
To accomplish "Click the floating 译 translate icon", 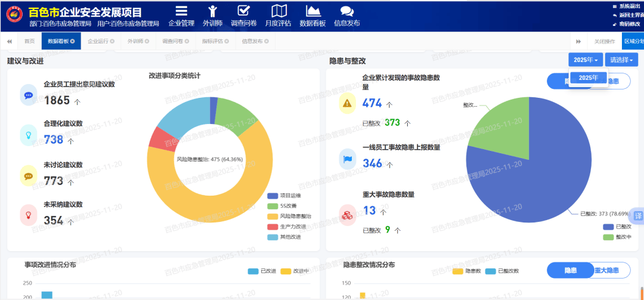I will tap(638, 216).
